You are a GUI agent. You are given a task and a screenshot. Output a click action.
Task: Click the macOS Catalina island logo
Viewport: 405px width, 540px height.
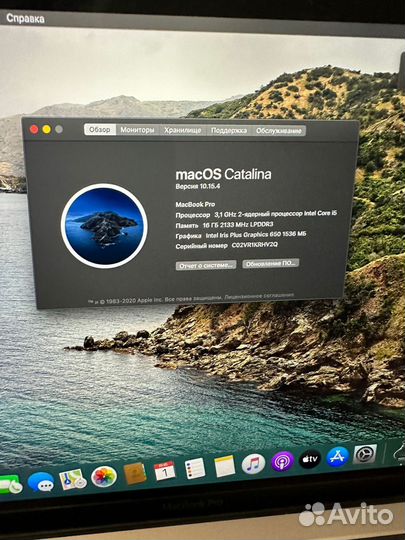coord(104,226)
